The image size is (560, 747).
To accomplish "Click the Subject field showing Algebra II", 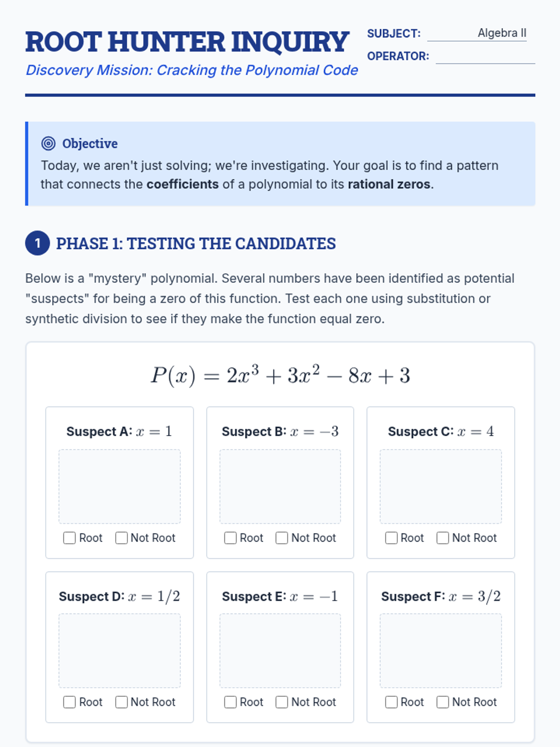I will point(477,34).
